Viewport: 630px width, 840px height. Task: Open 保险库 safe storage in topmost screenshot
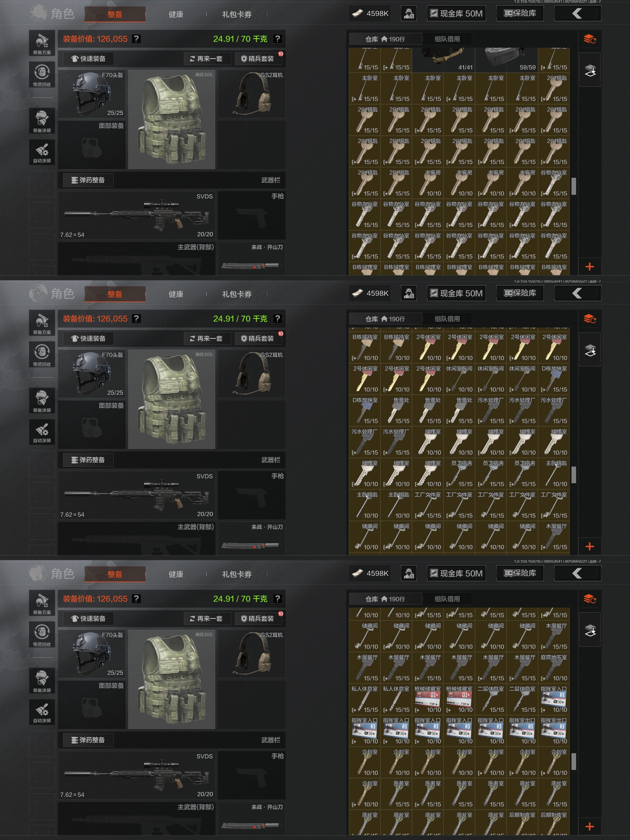point(520,14)
